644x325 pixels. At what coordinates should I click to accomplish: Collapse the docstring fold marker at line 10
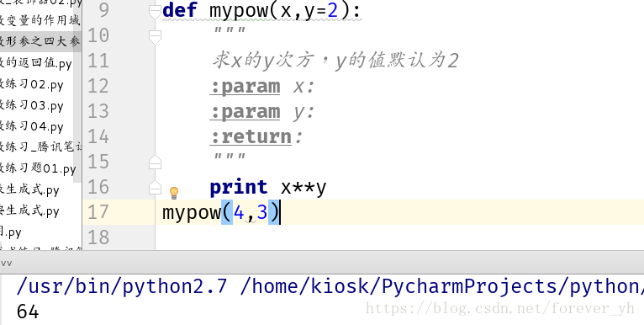coord(155,36)
